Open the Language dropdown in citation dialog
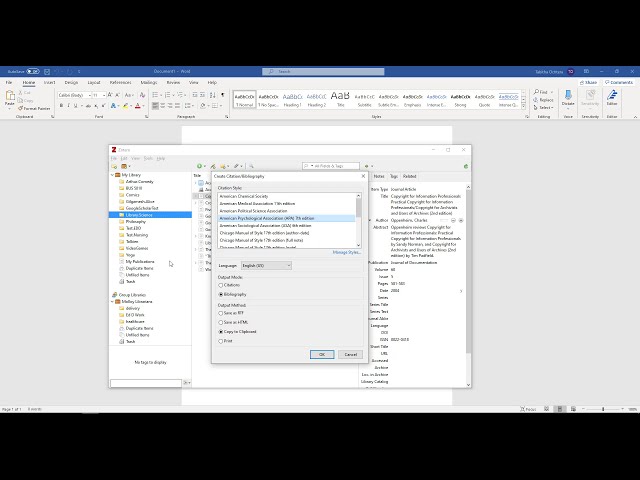This screenshot has height=480, width=640. click(x=266, y=266)
